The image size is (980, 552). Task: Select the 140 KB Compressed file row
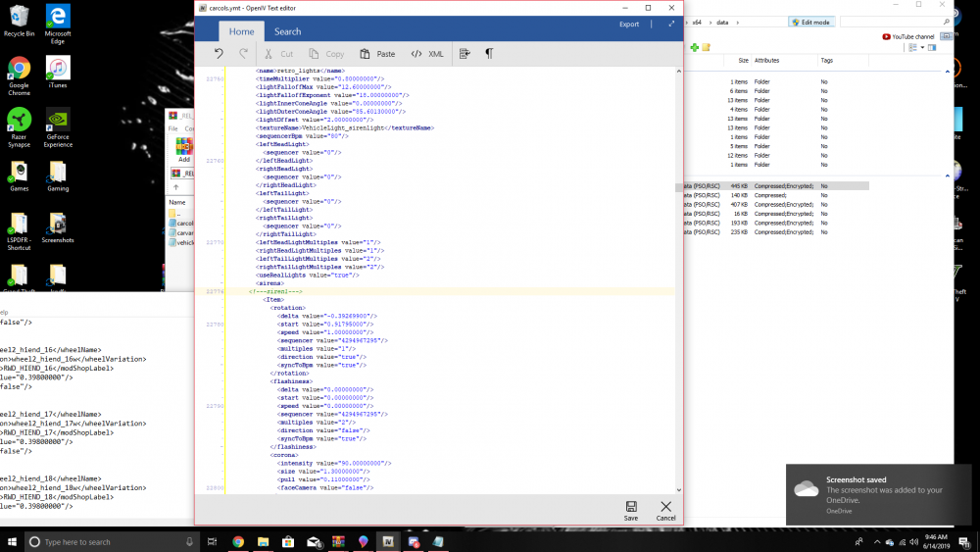(776, 196)
